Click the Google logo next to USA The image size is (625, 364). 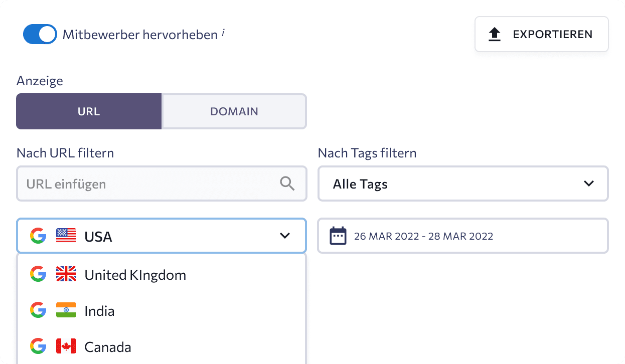tap(38, 236)
